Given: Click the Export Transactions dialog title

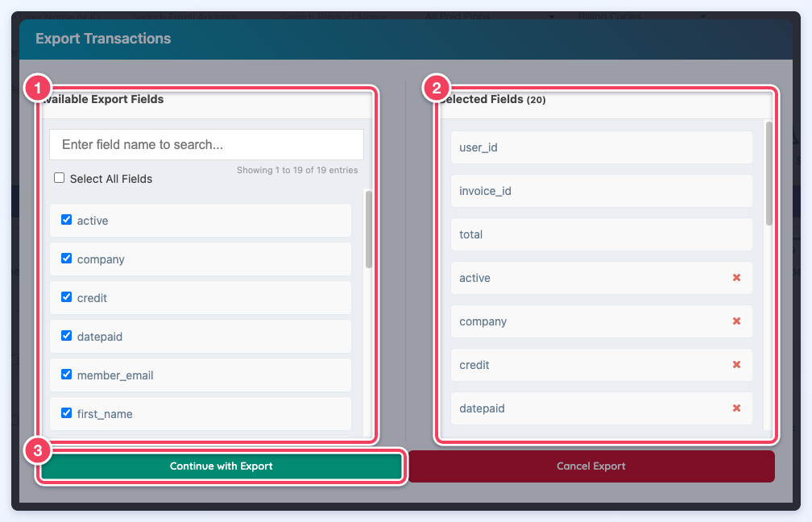Looking at the screenshot, I should pos(103,39).
